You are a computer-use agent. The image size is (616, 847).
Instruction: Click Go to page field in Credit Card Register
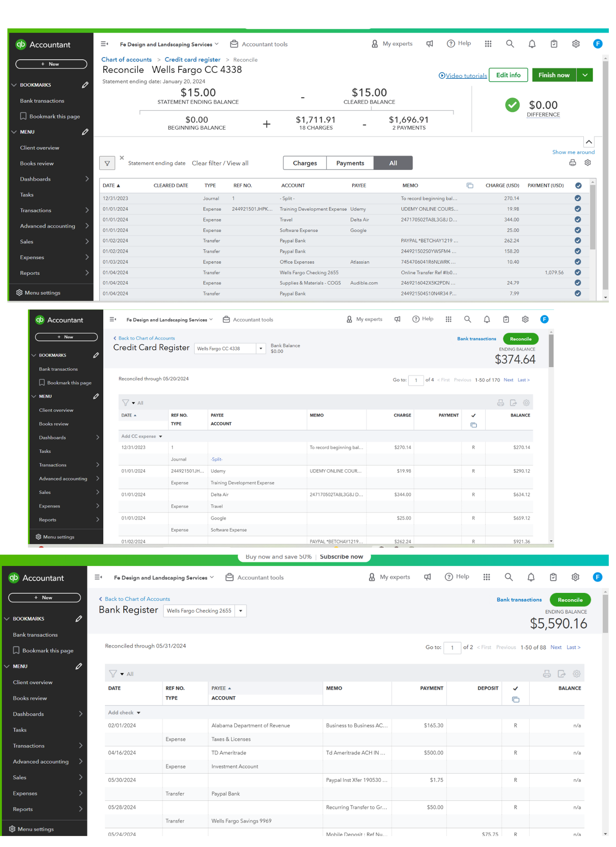tap(416, 380)
